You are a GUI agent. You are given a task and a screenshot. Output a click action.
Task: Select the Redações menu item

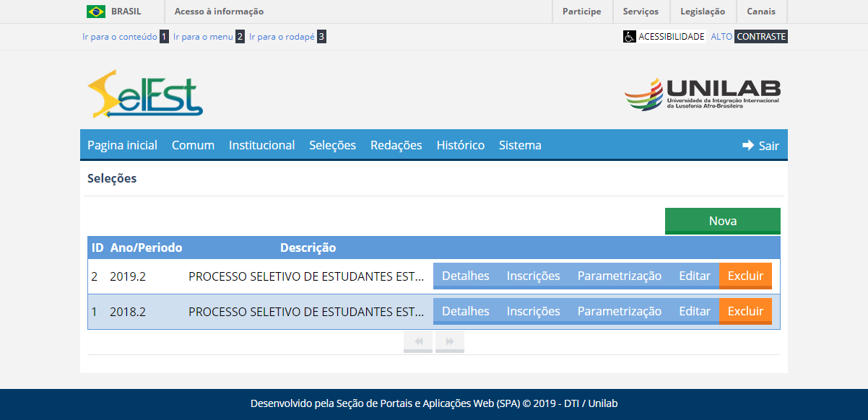(396, 145)
